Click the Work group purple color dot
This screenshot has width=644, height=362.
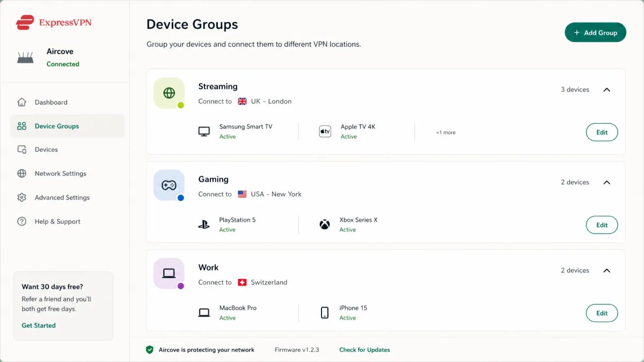coord(181,286)
